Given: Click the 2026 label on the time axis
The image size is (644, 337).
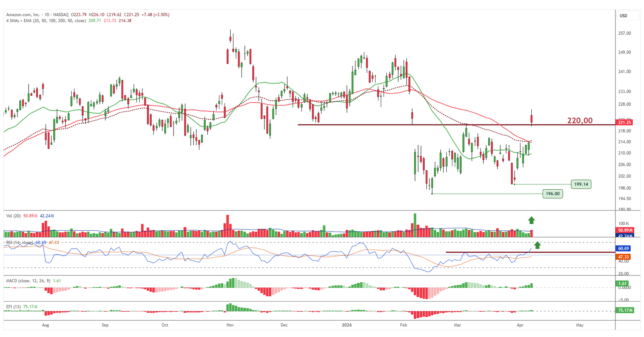Looking at the screenshot, I should tap(346, 325).
